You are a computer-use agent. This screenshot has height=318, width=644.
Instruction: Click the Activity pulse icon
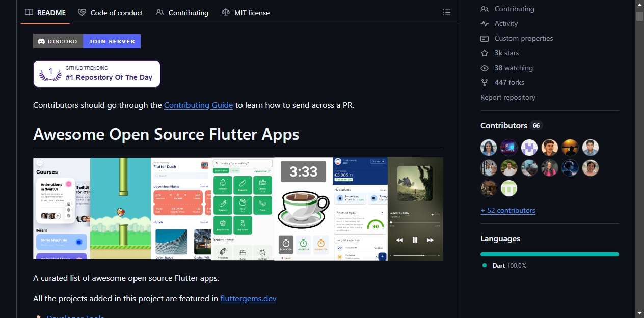485,23
